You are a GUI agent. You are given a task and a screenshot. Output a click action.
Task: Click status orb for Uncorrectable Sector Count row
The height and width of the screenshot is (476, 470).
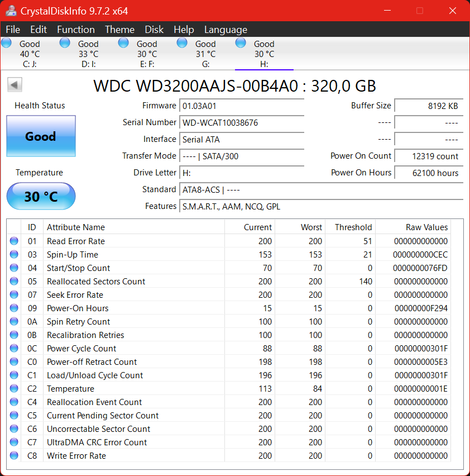(x=14, y=429)
